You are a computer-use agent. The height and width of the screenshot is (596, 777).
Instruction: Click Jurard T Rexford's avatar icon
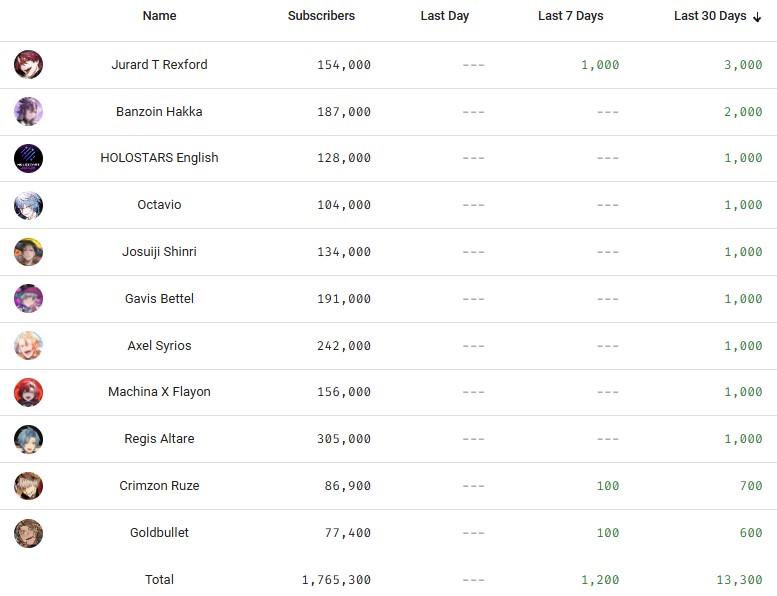[28, 65]
